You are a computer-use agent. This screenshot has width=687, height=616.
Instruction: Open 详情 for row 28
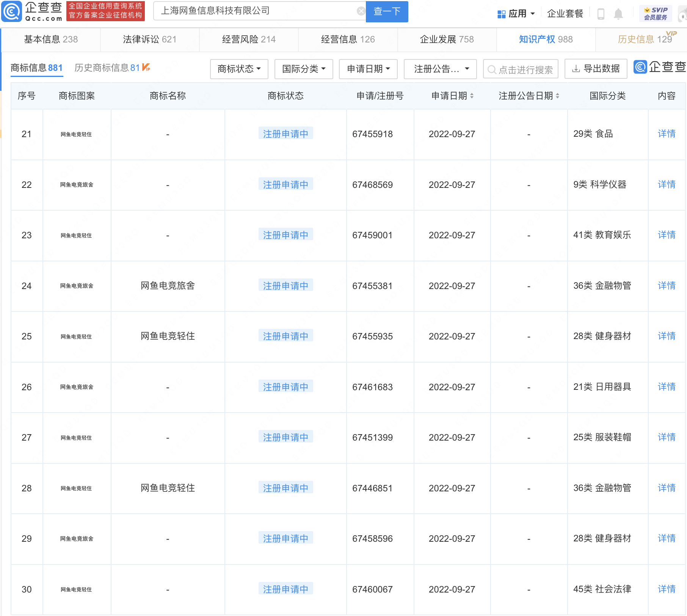pos(667,488)
